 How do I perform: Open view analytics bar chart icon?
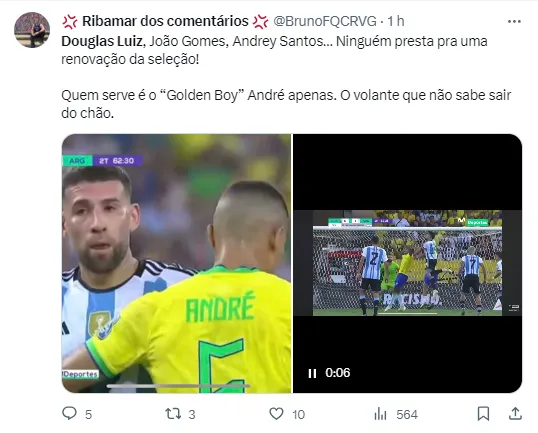[380, 414]
